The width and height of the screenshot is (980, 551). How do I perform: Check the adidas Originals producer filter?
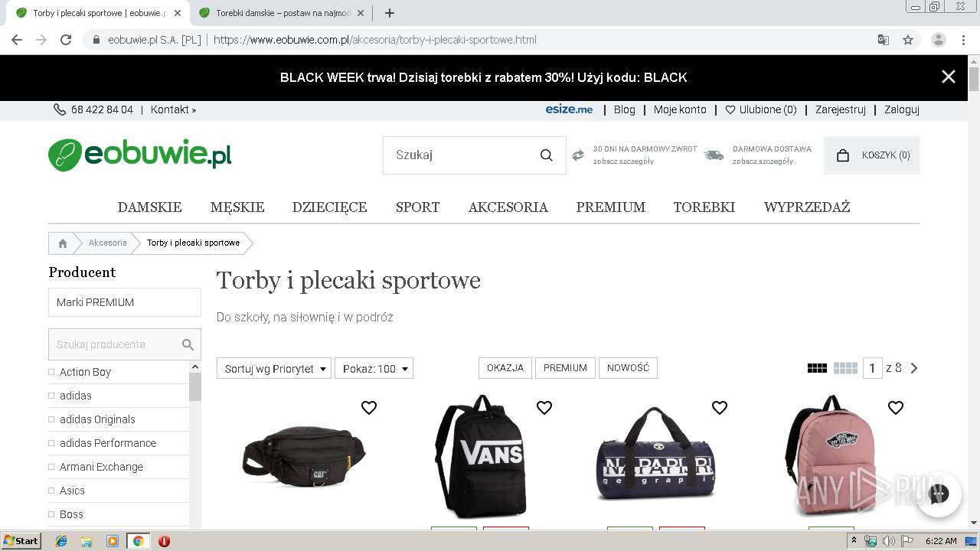(51, 419)
